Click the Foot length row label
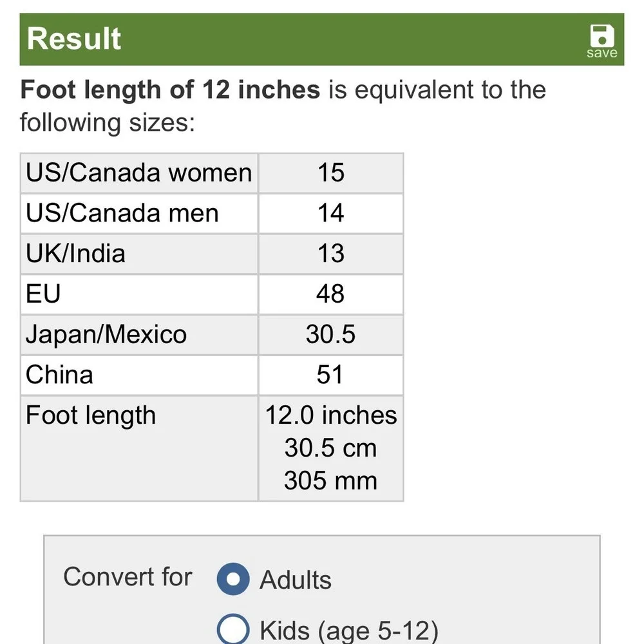 point(91,415)
